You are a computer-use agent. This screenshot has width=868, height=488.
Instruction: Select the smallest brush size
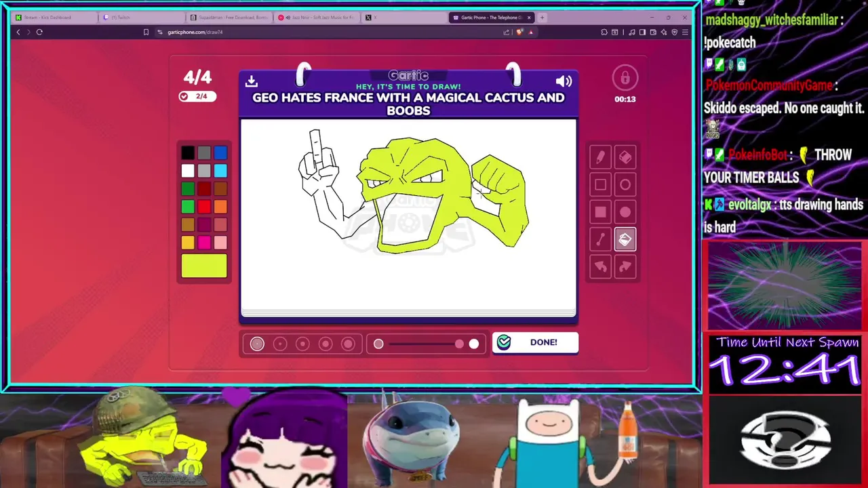pos(257,344)
